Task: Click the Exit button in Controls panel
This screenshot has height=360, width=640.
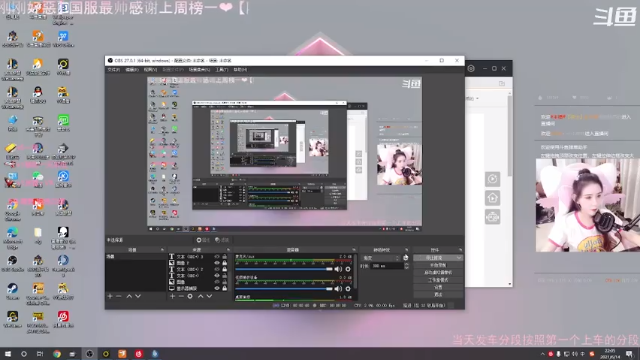Action: pyautogui.click(x=438, y=294)
